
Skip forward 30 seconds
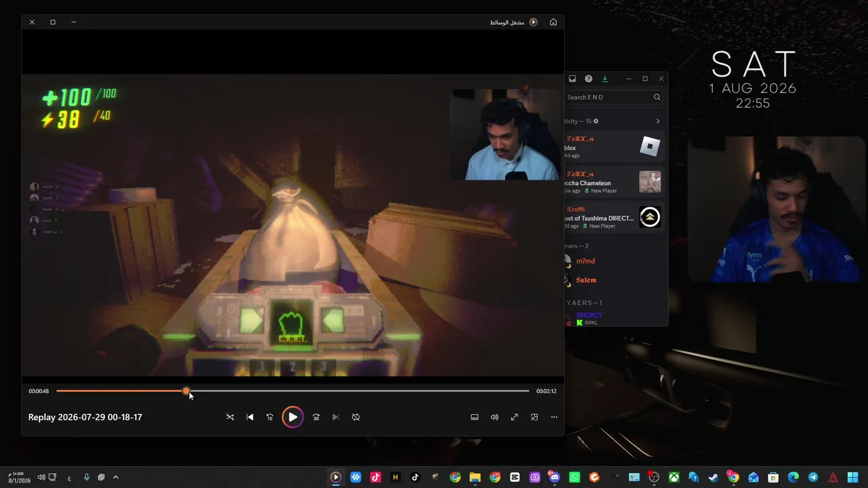coord(316,417)
